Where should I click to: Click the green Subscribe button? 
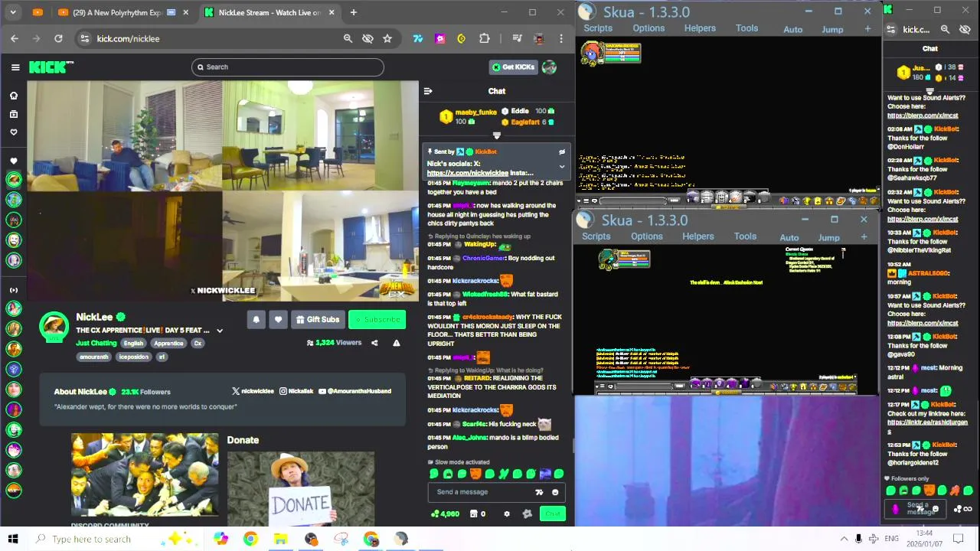tap(377, 320)
